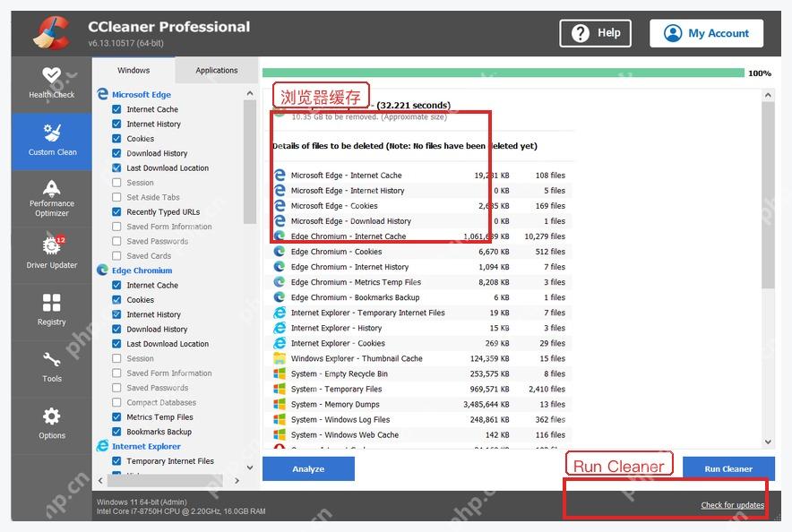Click Edge Chromium group icon in tree

click(x=102, y=270)
